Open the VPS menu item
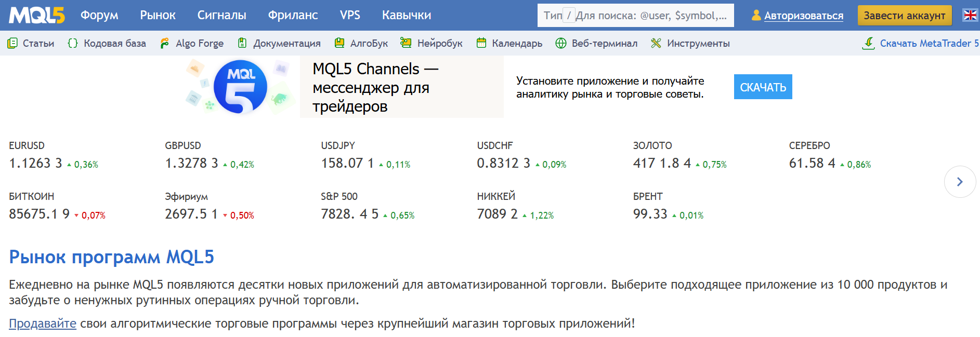Image resolution: width=980 pixels, height=337 pixels. click(350, 15)
